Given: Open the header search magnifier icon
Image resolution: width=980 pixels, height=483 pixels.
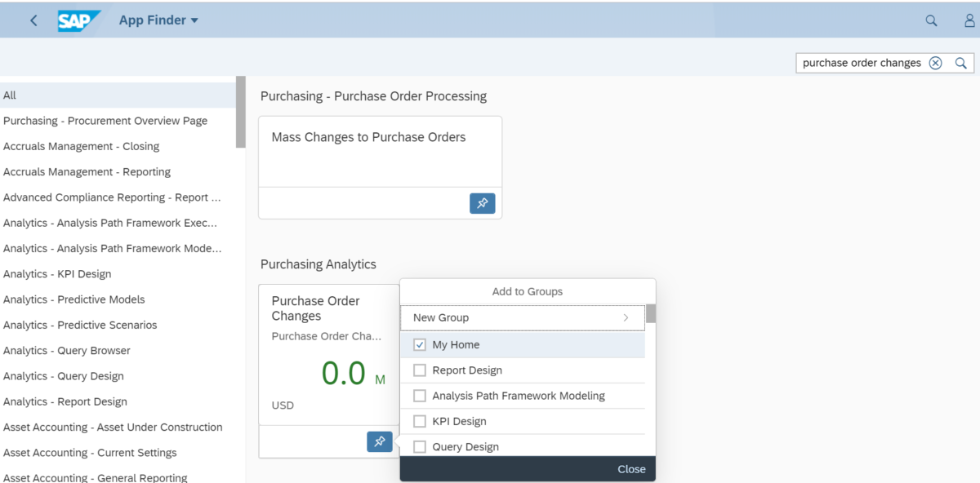Looking at the screenshot, I should 931,20.
